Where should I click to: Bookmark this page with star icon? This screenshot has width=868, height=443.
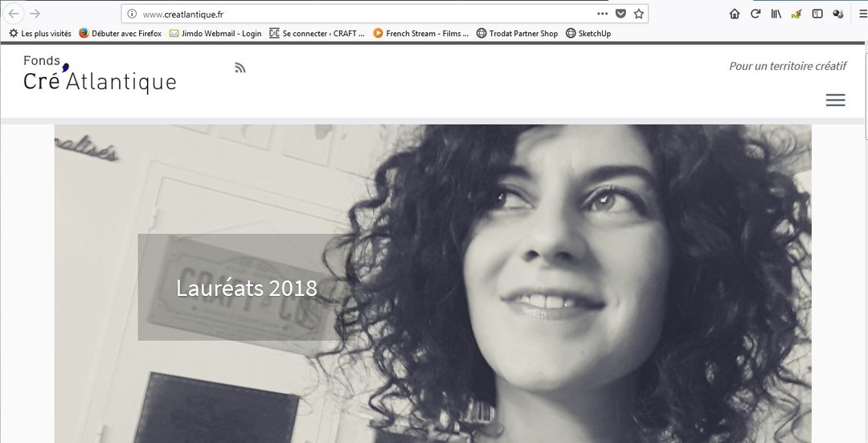coord(639,14)
